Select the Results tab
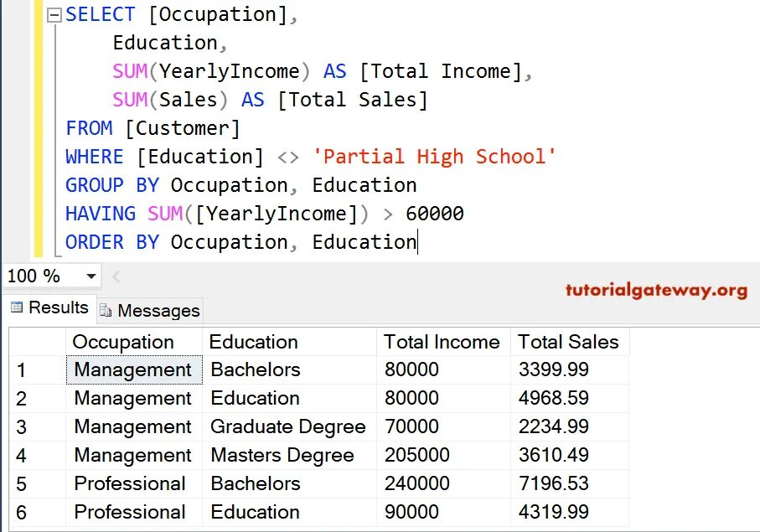Viewport: 760px width, 532px height. 49,307
